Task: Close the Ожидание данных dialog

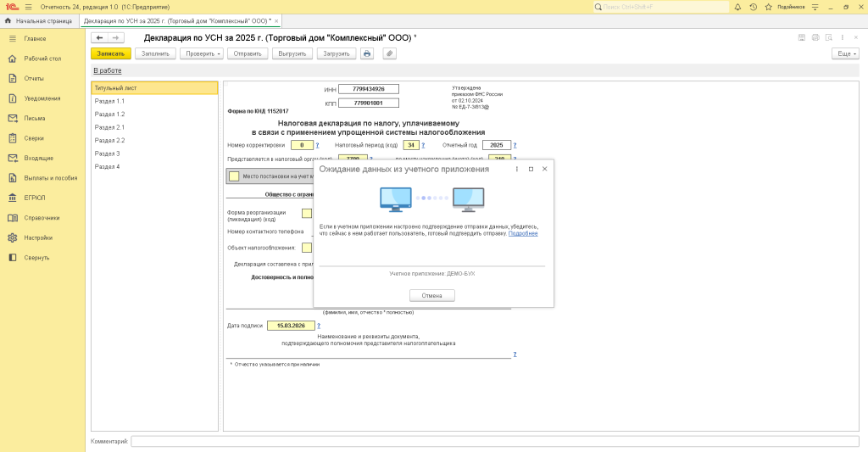Action: [545, 169]
